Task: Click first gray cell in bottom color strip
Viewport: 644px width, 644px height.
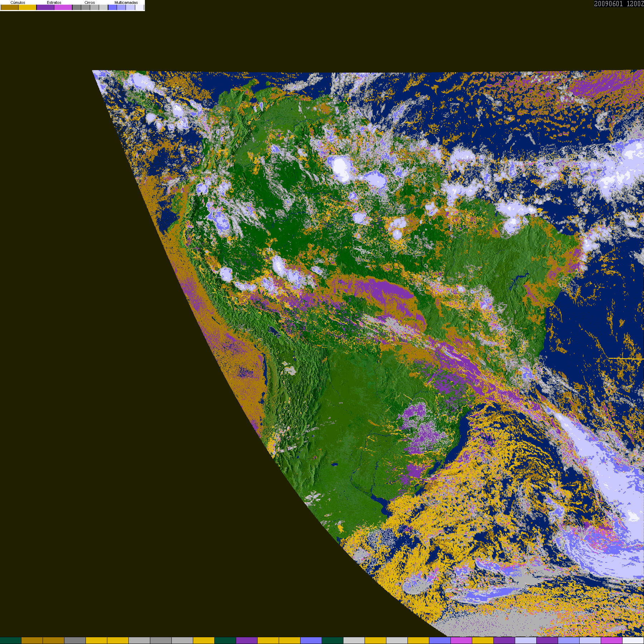Action: (75, 640)
